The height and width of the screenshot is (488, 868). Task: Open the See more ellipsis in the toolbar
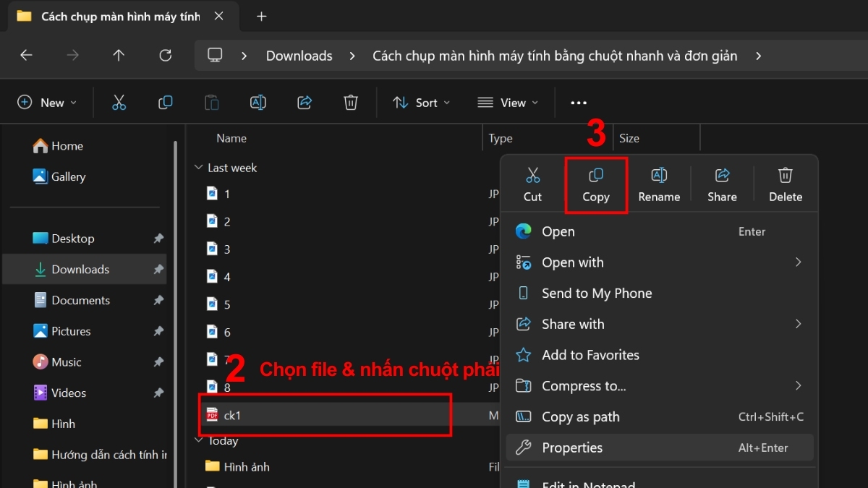pos(579,103)
